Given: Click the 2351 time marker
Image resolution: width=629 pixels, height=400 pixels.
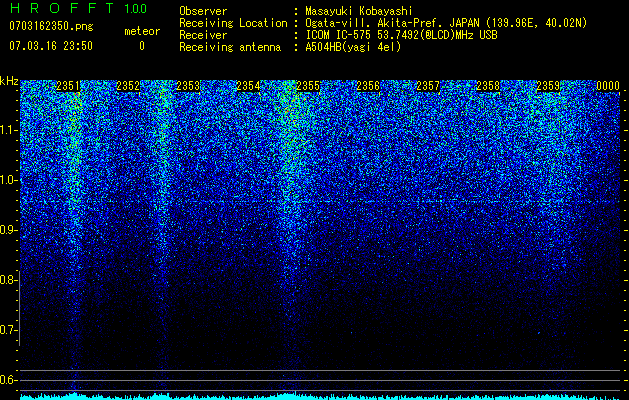Looking at the screenshot, I should click(68, 86).
